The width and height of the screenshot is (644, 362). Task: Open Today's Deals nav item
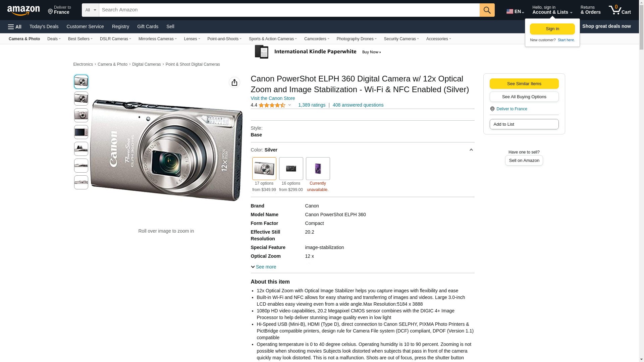pos(44,26)
